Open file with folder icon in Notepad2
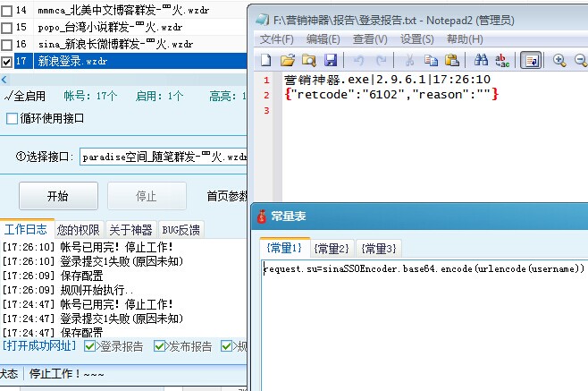Image resolution: width=588 pixels, height=391 pixels. [x=288, y=60]
